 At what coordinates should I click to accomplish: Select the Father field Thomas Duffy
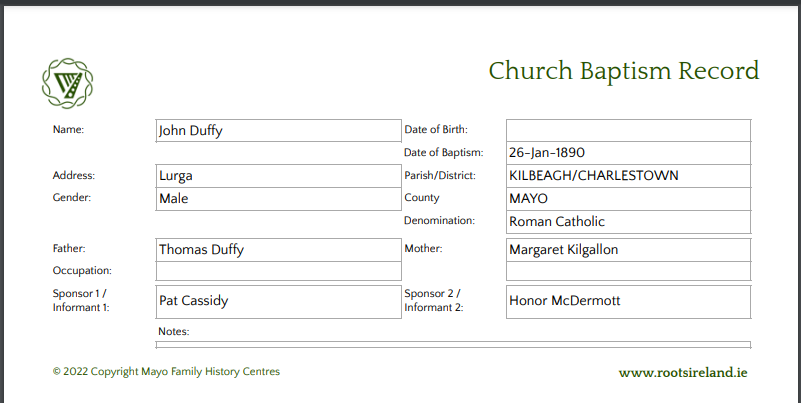[278, 250]
